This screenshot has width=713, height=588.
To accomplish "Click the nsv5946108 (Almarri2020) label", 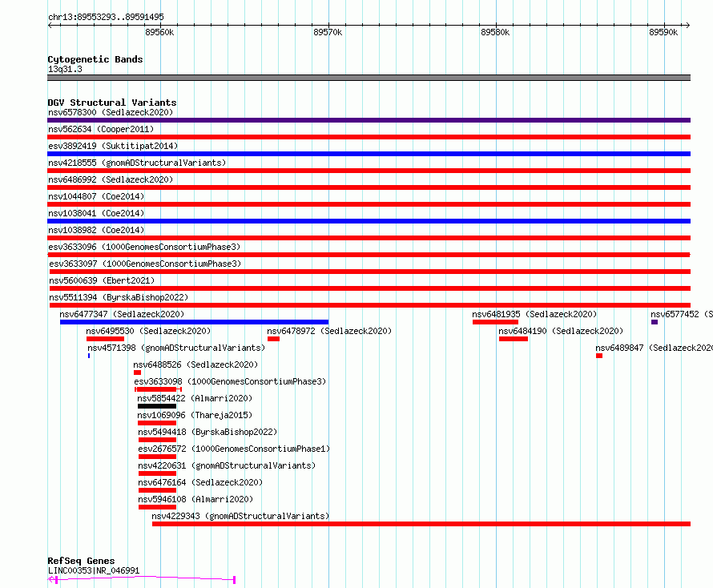I will pos(195,499).
